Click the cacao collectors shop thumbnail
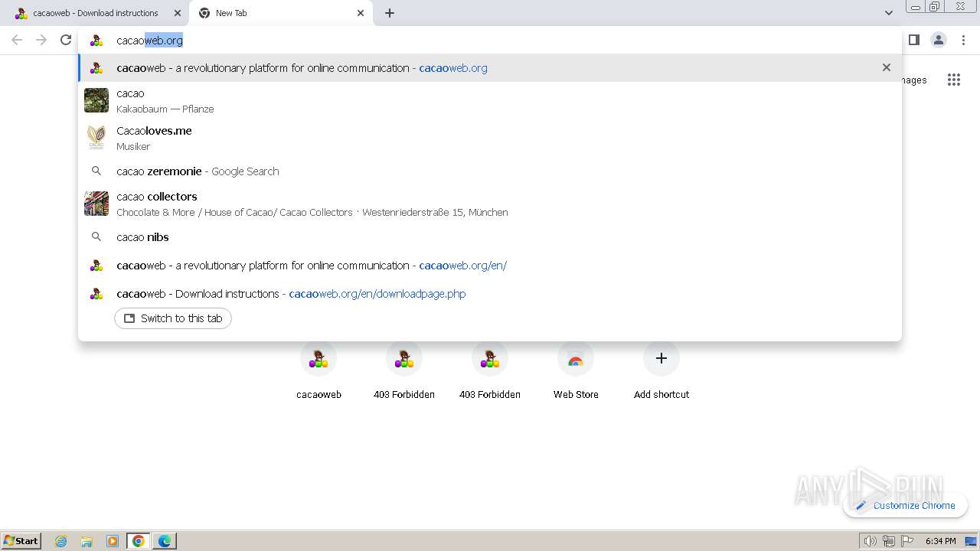This screenshot has height=551, width=980. 96,204
